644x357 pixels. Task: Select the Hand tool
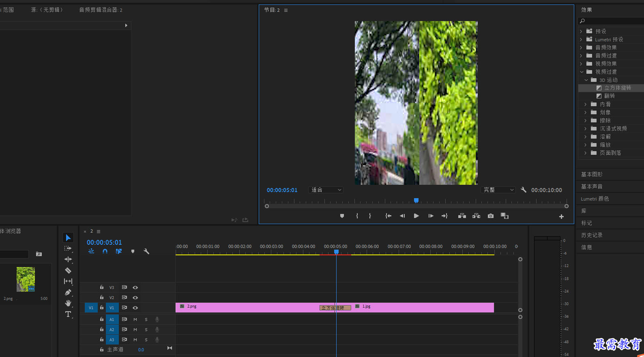[x=68, y=303]
